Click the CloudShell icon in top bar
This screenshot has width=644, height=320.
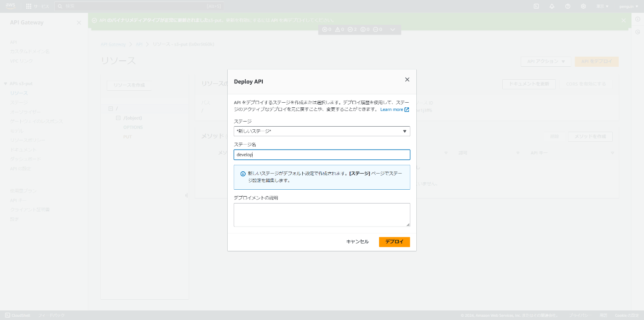click(536, 6)
